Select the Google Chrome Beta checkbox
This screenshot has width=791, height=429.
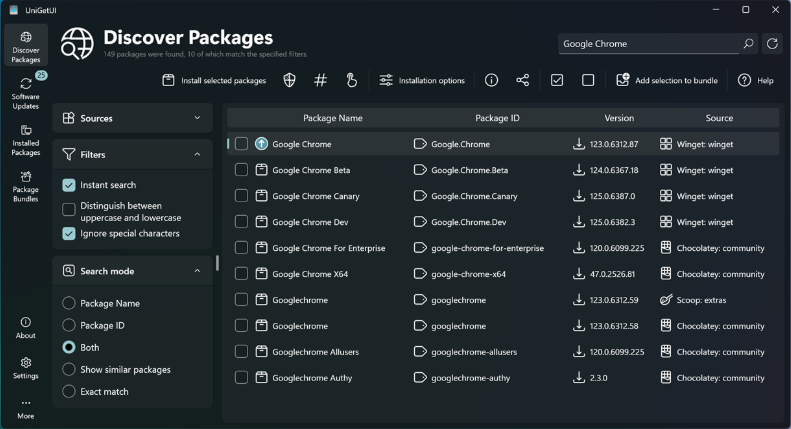pos(241,170)
